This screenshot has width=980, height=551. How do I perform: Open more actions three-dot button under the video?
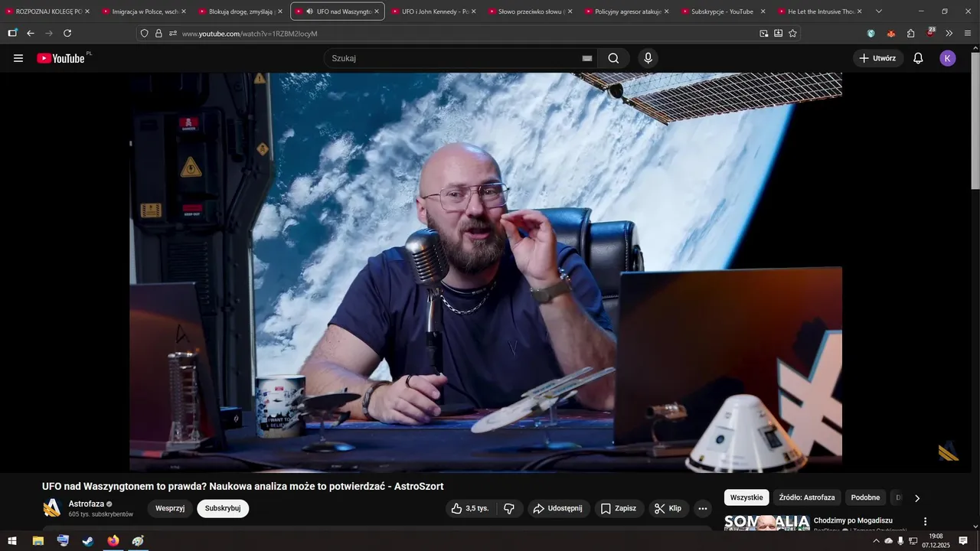[703, 508]
